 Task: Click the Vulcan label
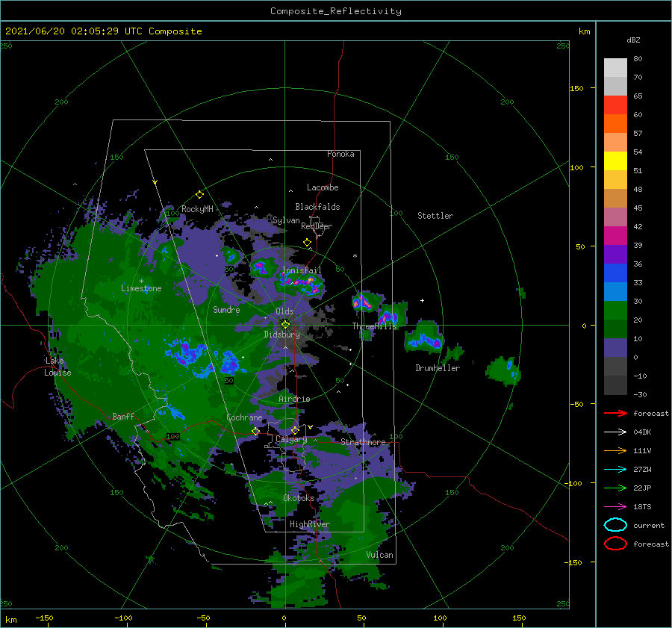380,555
